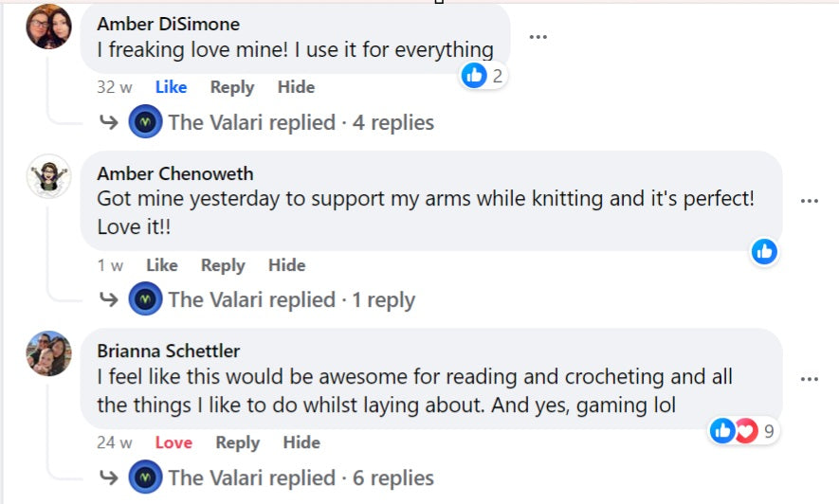Screen dimensions: 839x504
Task: Reply to Amber Chenoweth's knitting comment
Action: (x=223, y=265)
